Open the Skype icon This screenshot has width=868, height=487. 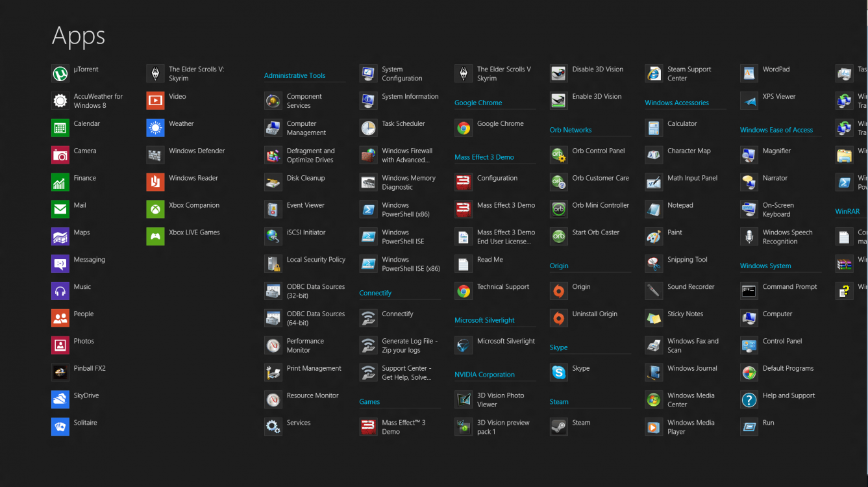pos(559,373)
